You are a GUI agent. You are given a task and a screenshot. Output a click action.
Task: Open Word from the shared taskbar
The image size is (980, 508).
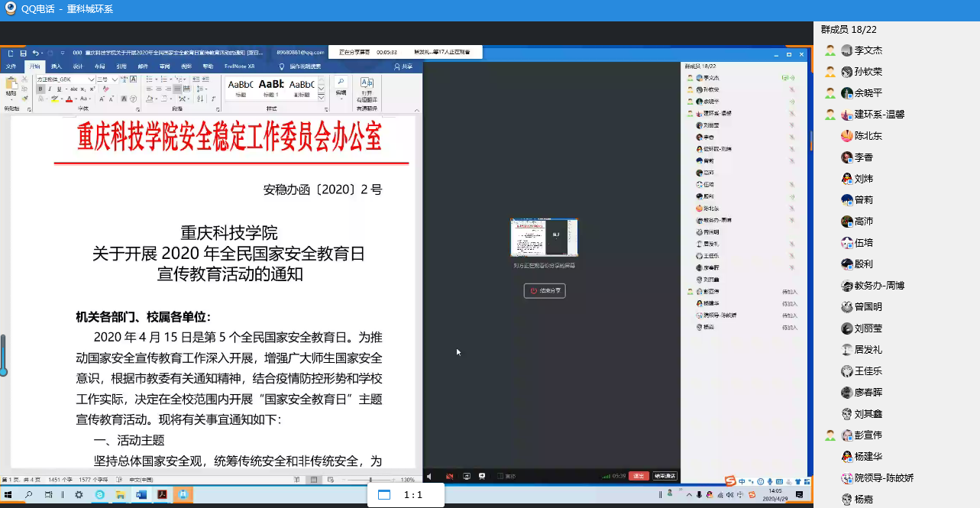pyautogui.click(x=141, y=495)
